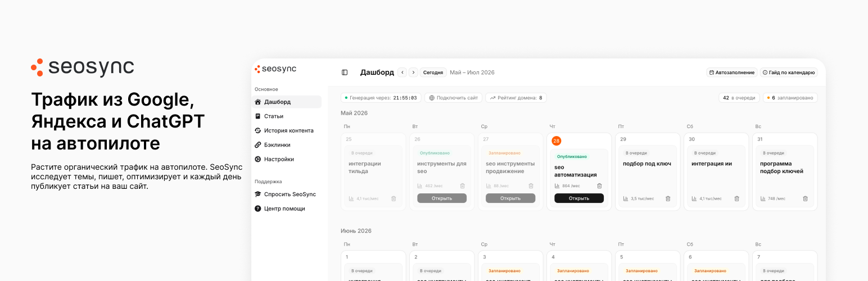868x281 pixels.
Task: Delete 'интеграция ии' card via trash icon
Action: tap(736, 198)
